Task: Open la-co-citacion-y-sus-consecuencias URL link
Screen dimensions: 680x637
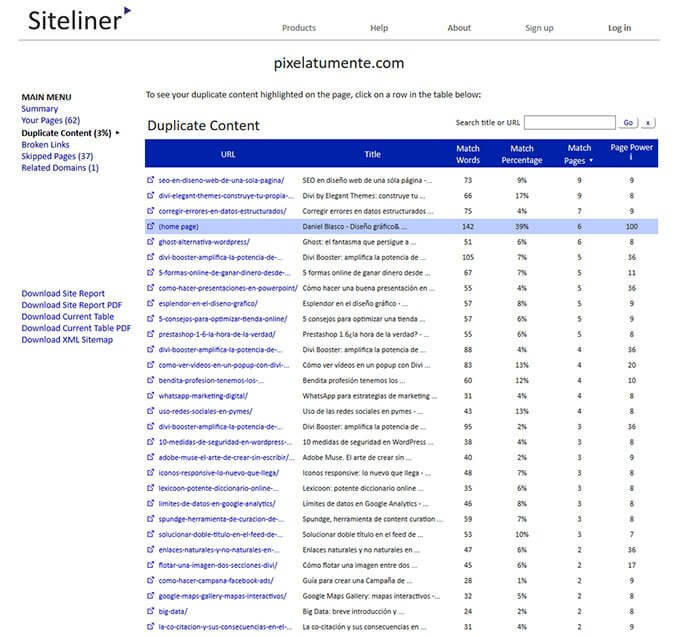Action: coord(225,627)
